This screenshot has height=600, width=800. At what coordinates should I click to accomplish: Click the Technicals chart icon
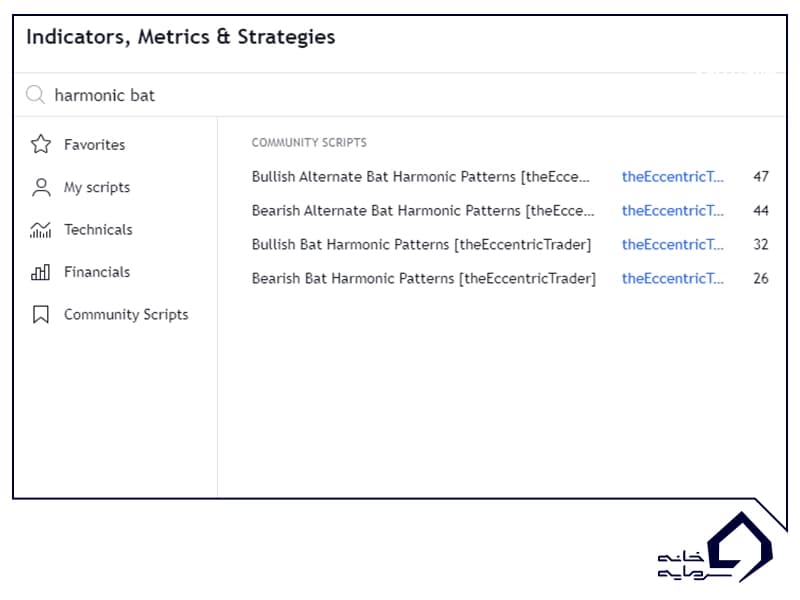point(41,230)
